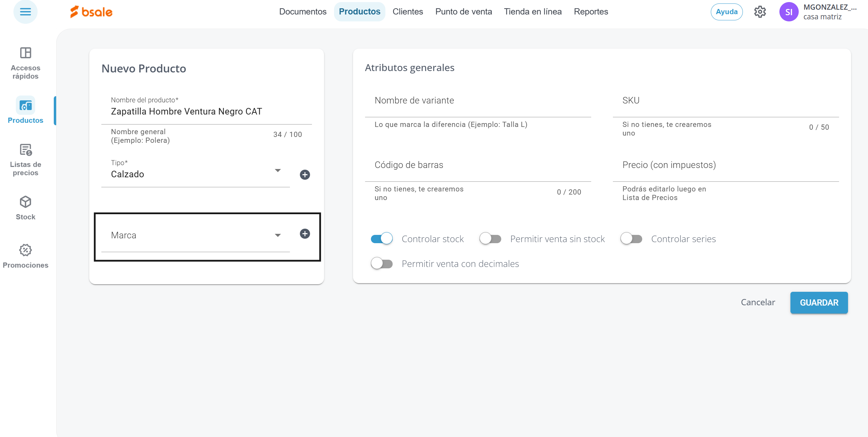Disable the Controlar stock toggle
This screenshot has height=437, width=868.
(x=382, y=239)
